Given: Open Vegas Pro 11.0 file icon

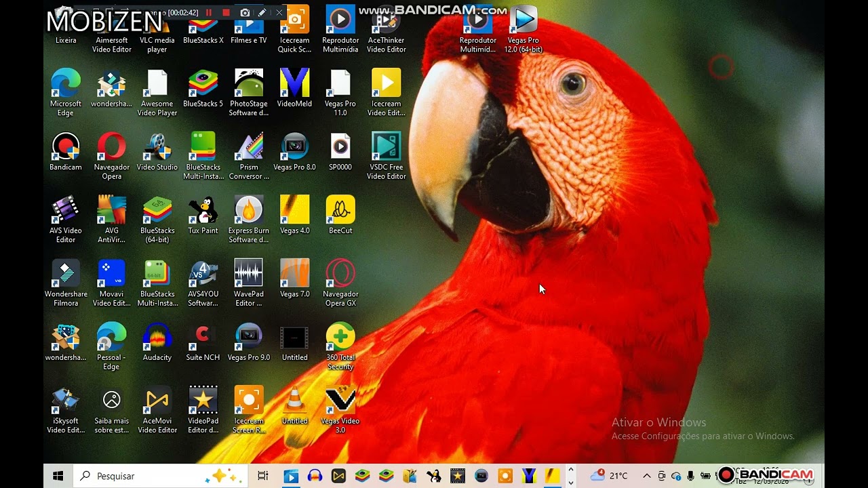Looking at the screenshot, I should [340, 93].
